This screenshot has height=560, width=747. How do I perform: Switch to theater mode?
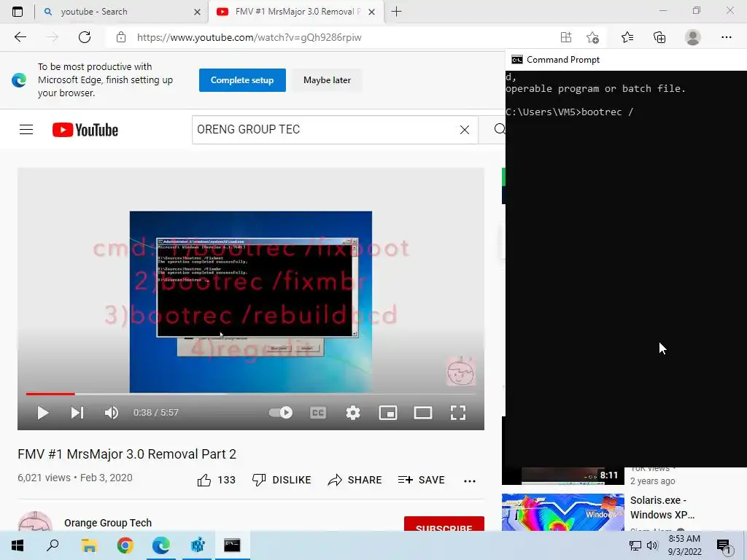(422, 413)
